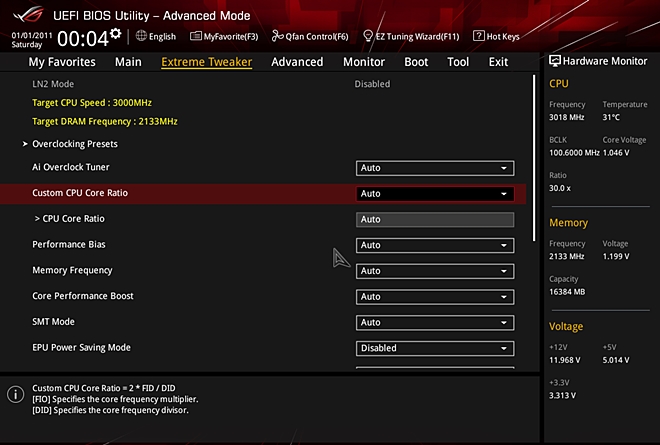Click the Hardware Monitor screen icon
The width and height of the screenshot is (660, 445).
pos(555,61)
